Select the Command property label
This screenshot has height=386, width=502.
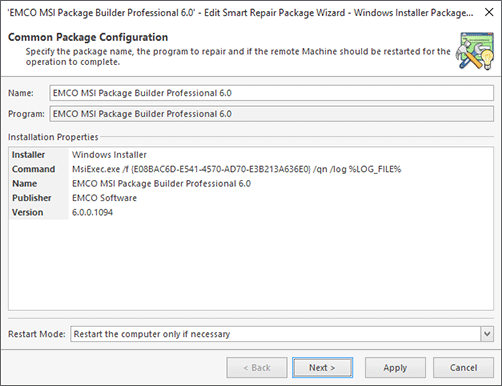click(x=33, y=169)
